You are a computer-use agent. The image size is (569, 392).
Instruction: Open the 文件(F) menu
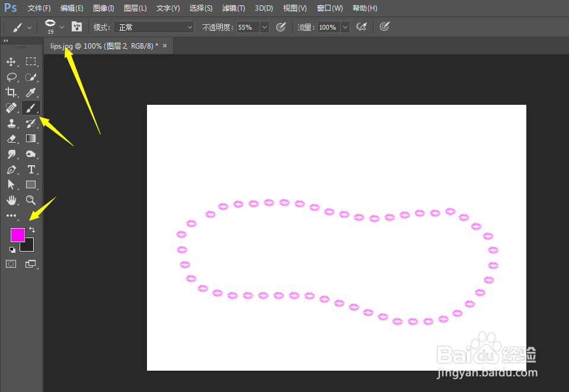[39, 8]
